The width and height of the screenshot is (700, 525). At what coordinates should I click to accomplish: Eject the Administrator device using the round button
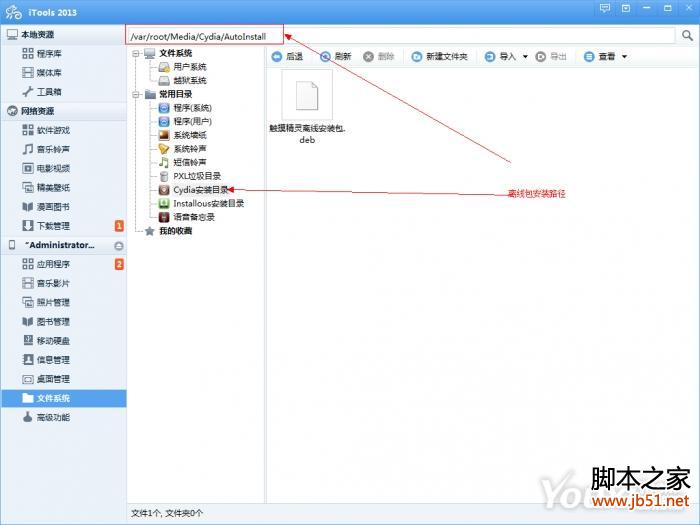[118, 245]
